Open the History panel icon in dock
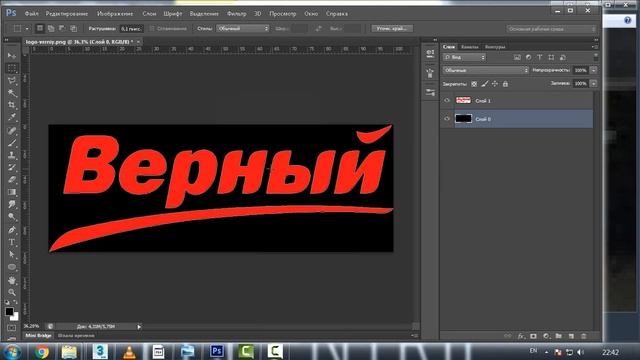This screenshot has width=640, height=360. click(x=430, y=53)
